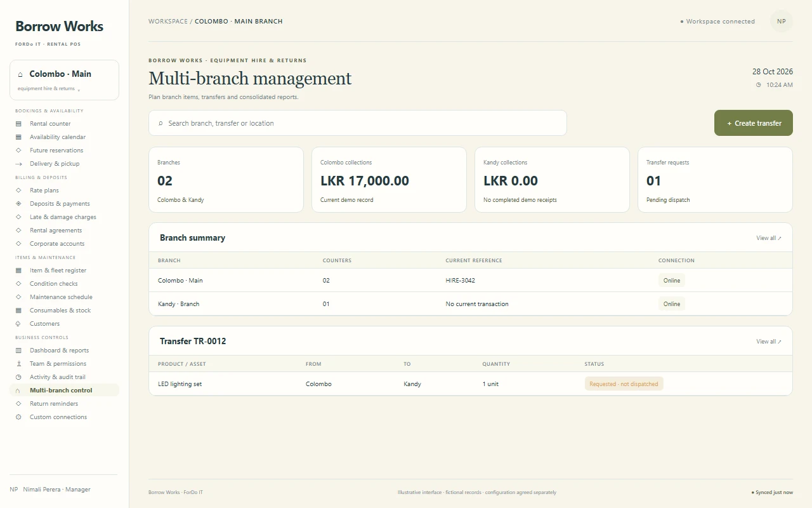Click the HIRE-3042 reference cell
This screenshot has height=508, width=812.
461,281
